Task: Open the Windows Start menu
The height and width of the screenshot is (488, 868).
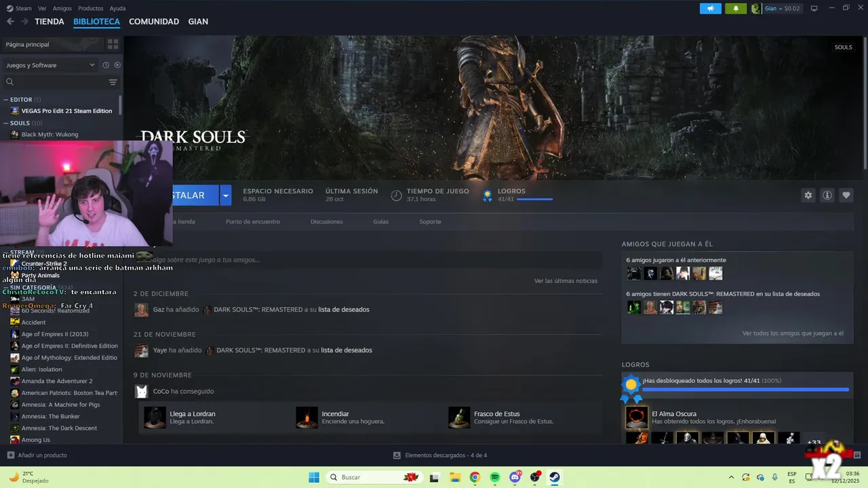Action: tap(314, 477)
